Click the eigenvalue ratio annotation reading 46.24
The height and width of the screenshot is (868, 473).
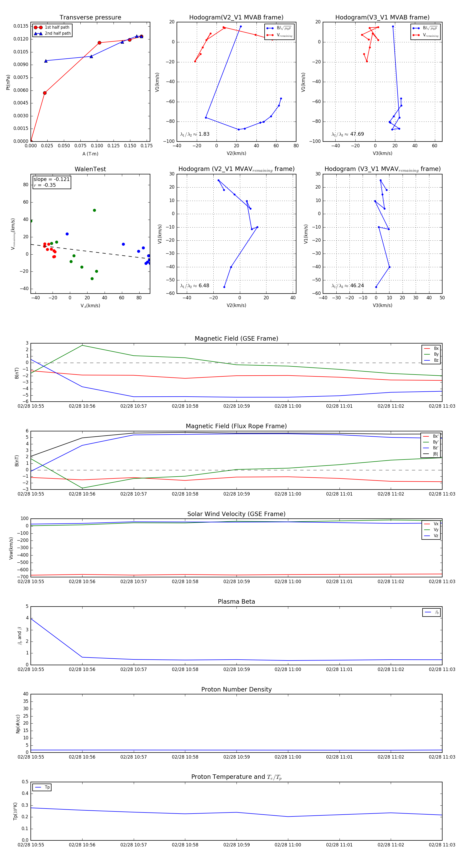coord(347,286)
